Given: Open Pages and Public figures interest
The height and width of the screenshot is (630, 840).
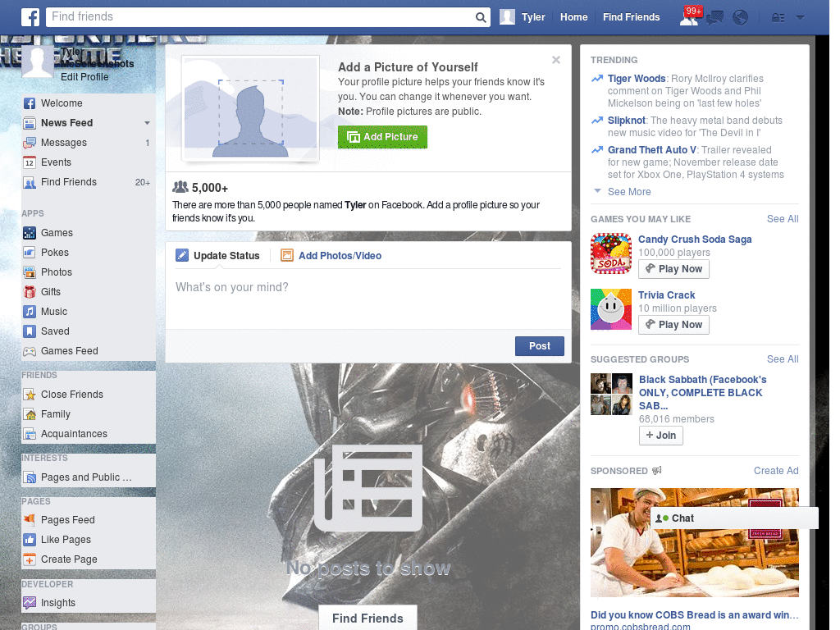Looking at the screenshot, I should [x=86, y=477].
